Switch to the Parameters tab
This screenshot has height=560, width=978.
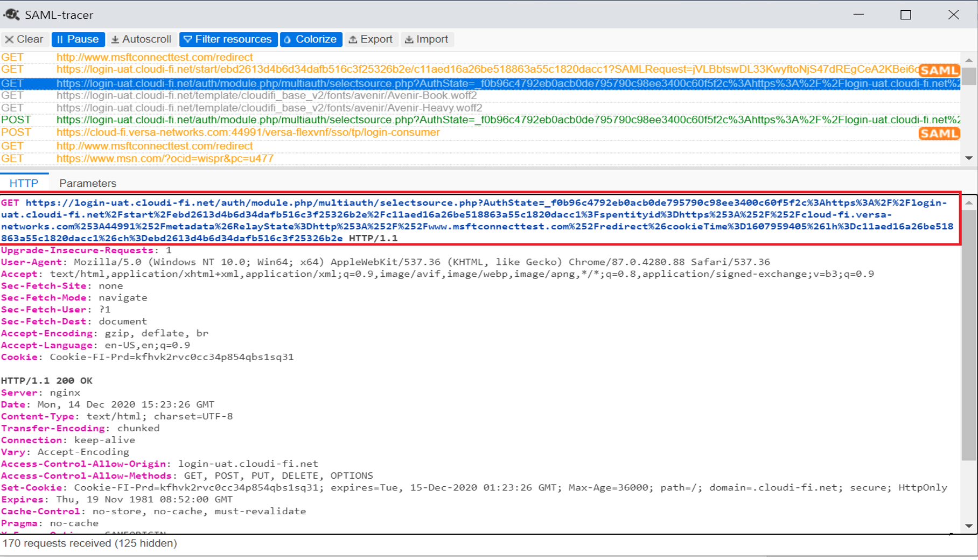pyautogui.click(x=87, y=183)
